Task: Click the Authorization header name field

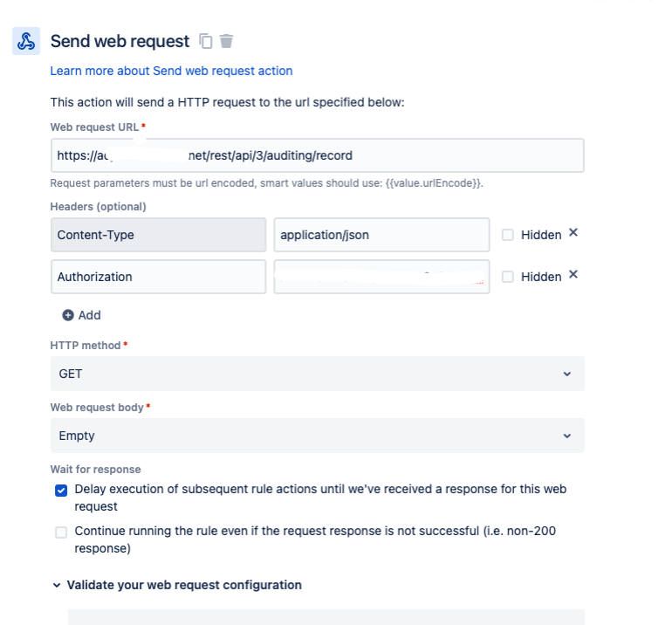Action: coord(159,277)
